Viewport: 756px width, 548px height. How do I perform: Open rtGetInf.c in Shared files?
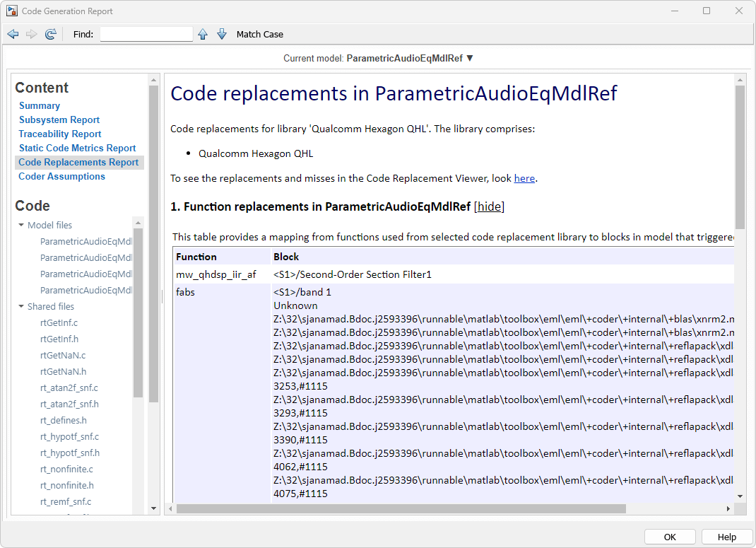59,323
